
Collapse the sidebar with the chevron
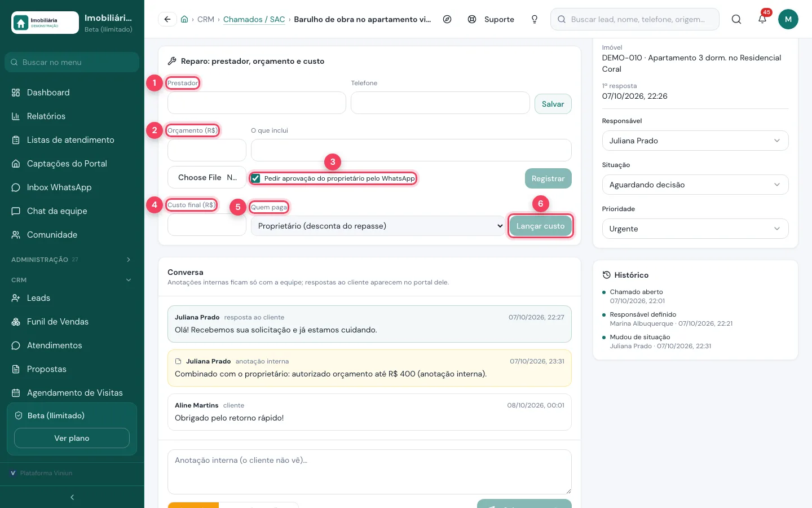(x=72, y=497)
